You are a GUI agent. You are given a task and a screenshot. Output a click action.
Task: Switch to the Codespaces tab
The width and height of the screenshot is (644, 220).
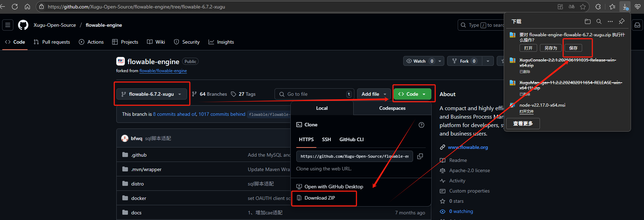[392, 108]
